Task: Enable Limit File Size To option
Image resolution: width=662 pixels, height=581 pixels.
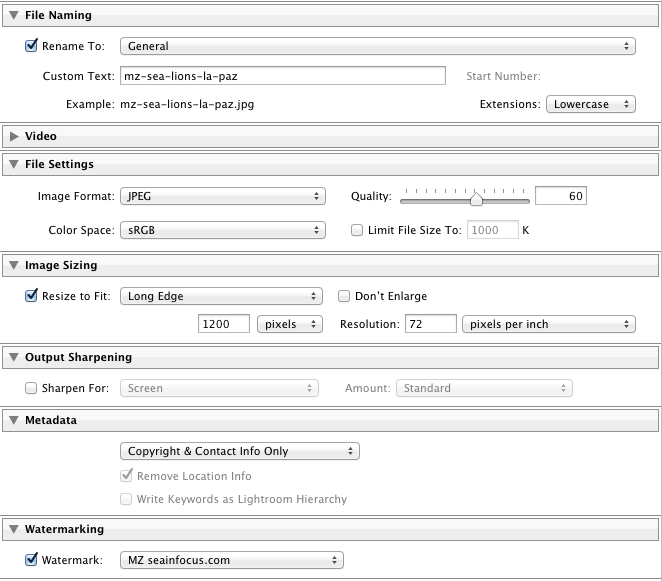Action: [x=357, y=230]
